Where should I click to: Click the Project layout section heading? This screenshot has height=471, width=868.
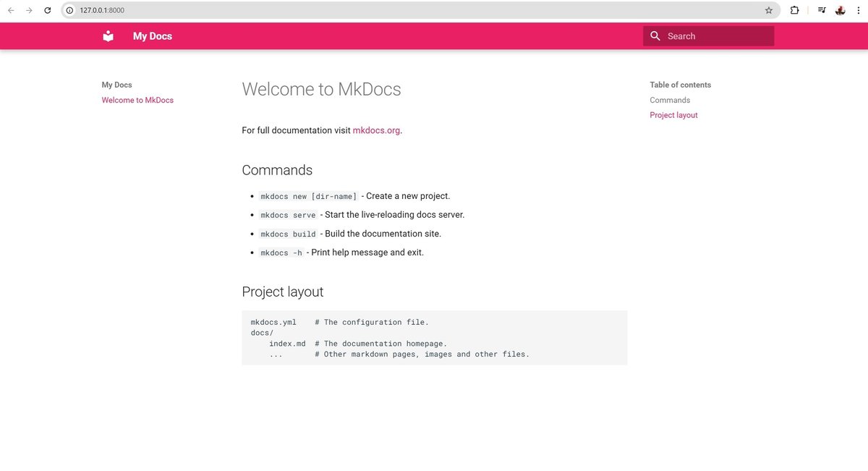click(x=283, y=292)
